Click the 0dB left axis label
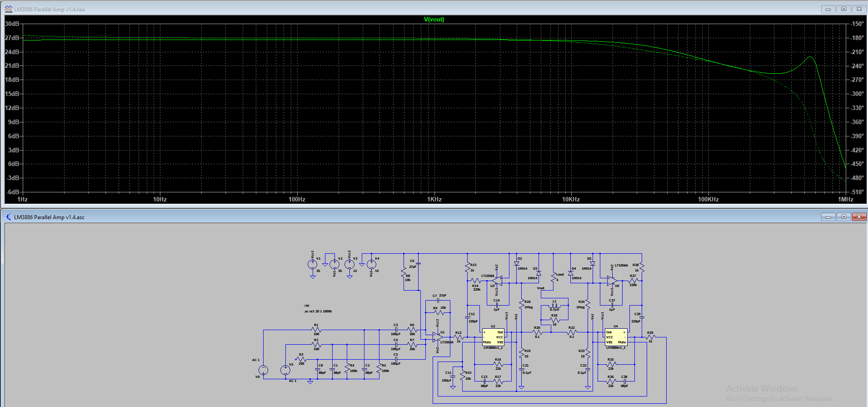Screen dimensions: 868x407 click(x=14, y=164)
